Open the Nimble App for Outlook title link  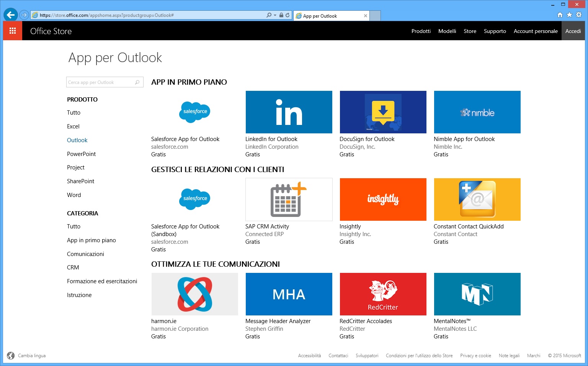(464, 139)
